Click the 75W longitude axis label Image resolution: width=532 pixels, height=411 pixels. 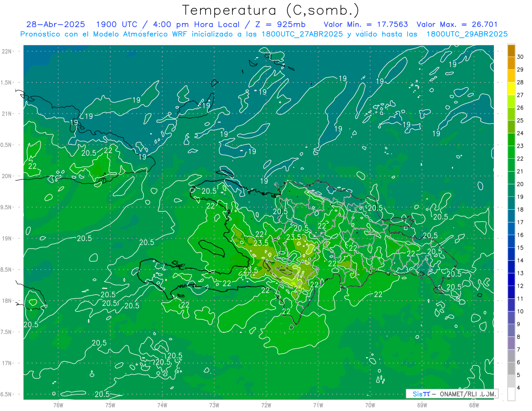pos(110,405)
